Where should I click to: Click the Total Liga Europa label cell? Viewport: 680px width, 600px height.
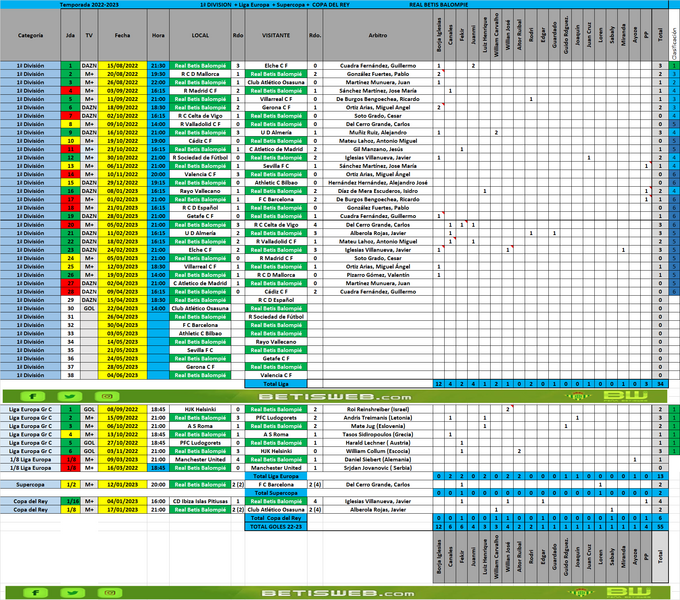point(276,476)
